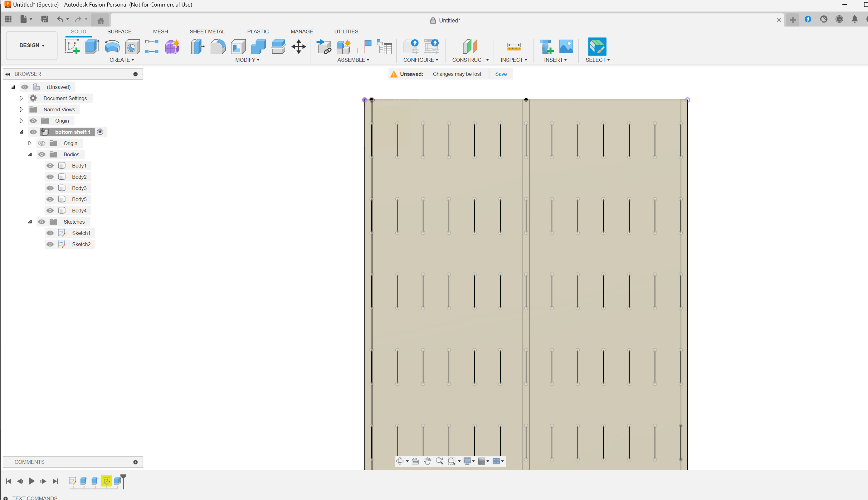This screenshot has width=868, height=500.
Task: Toggle the bottom shelf:1 activate radio button
Action: [x=100, y=132]
